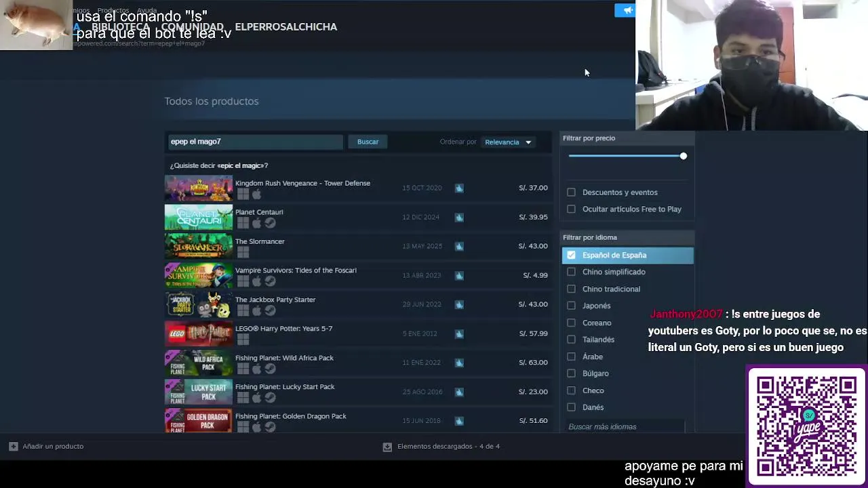Click review thumbs-up icon for The Slormancer
868x488 pixels.
(x=459, y=246)
